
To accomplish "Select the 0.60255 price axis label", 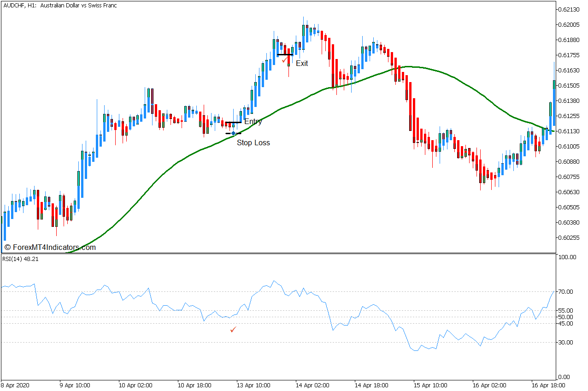I will pos(569,238).
